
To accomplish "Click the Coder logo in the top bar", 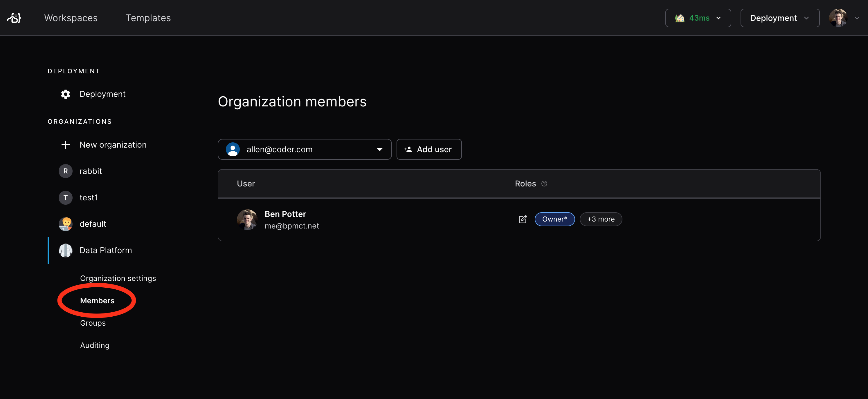I will (14, 17).
